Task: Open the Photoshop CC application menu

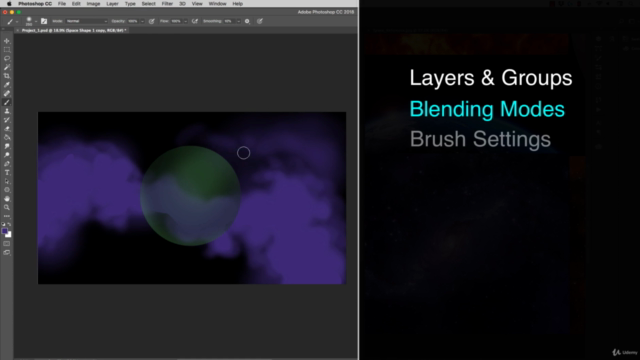Action: pos(35,4)
